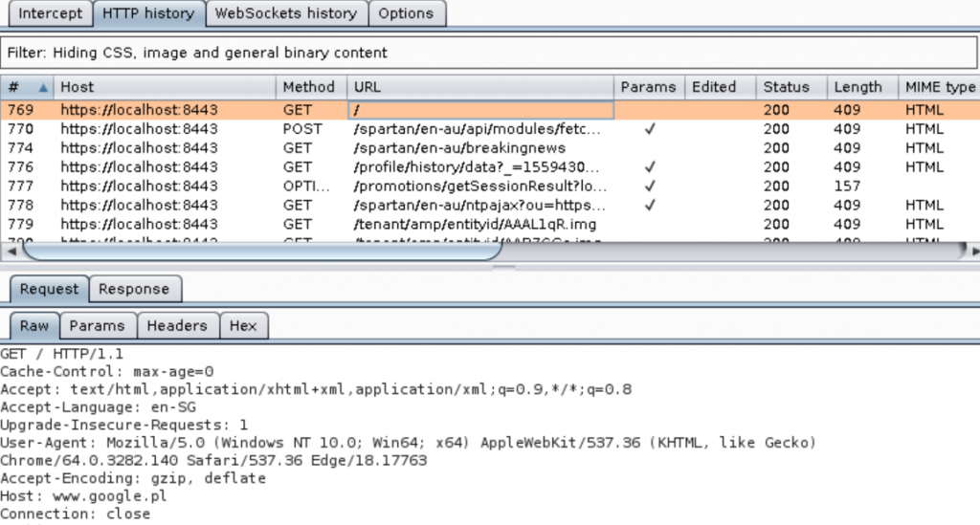Sort table by Method column header

tap(309, 87)
